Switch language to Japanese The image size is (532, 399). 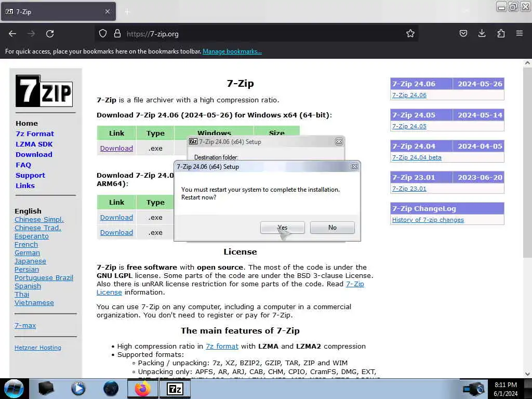click(x=30, y=261)
